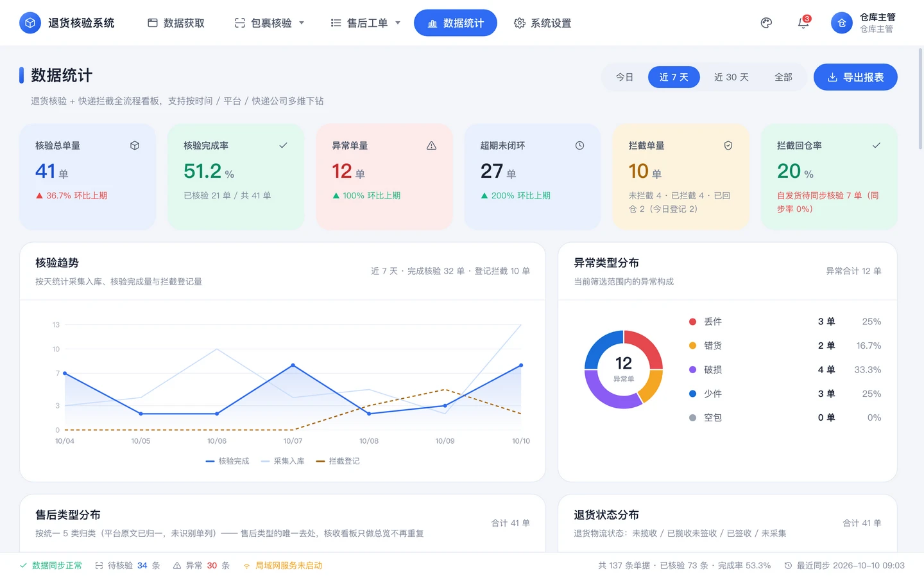This screenshot has width=924, height=578.
Task: Click the purple 破损 legend dot
Action: click(x=692, y=370)
